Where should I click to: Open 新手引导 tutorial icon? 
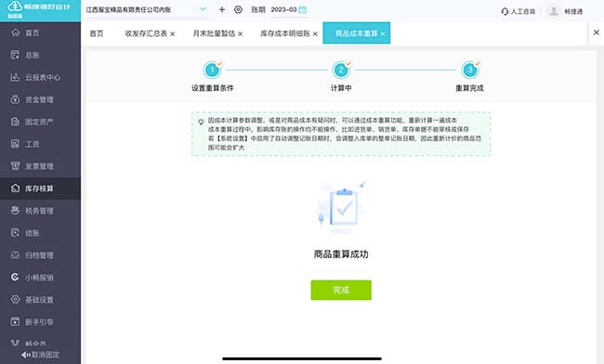tap(15, 321)
